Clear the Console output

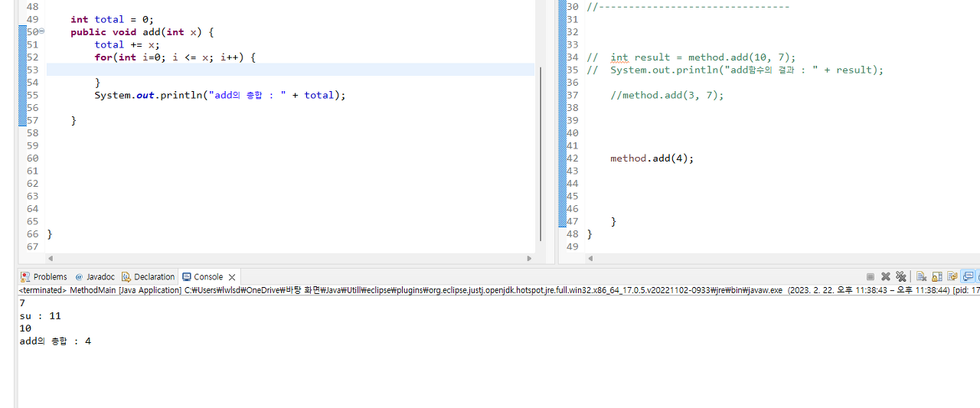click(x=922, y=276)
